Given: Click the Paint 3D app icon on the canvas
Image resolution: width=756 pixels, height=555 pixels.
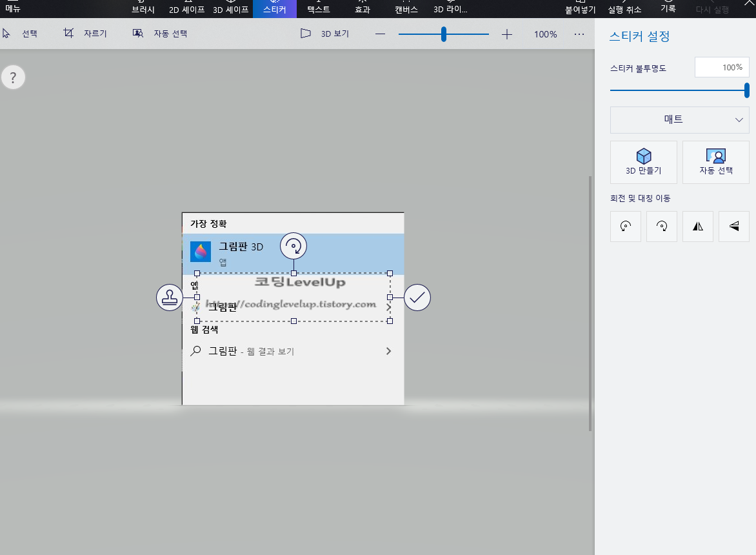Looking at the screenshot, I should click(x=201, y=252).
